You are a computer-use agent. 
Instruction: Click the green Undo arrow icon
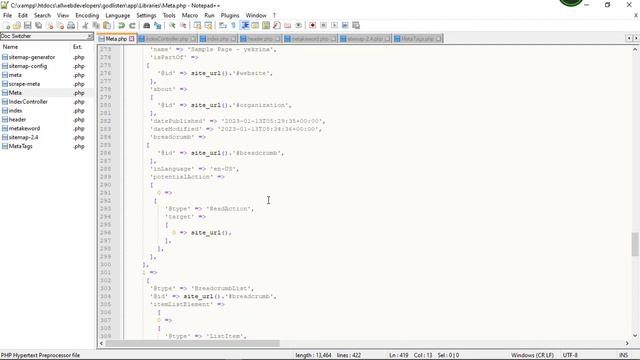[x=121, y=25]
